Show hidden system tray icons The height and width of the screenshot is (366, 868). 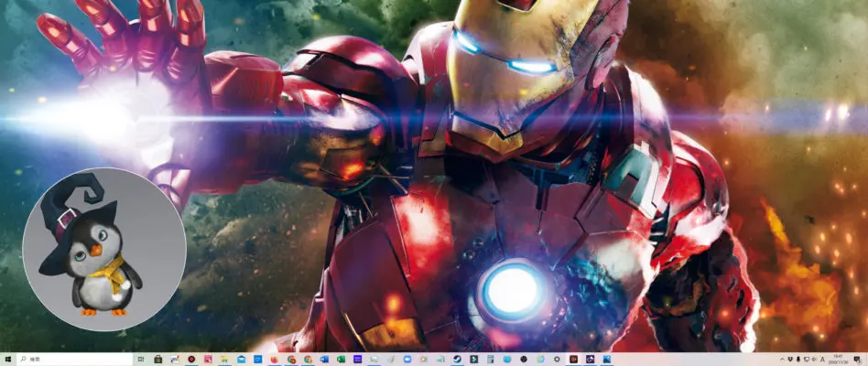[x=782, y=360]
